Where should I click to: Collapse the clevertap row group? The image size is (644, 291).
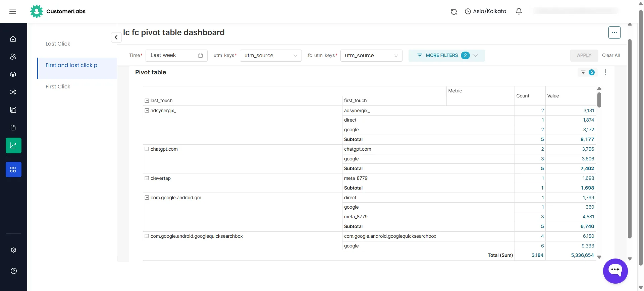point(147,178)
